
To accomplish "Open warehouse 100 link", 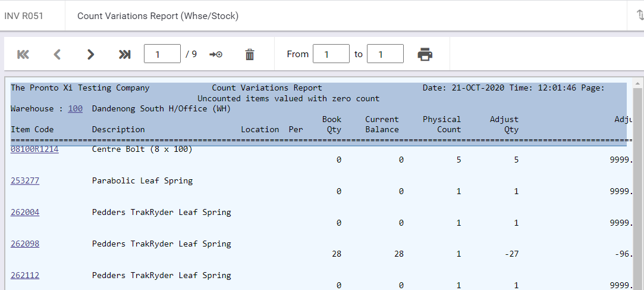I will click(x=75, y=108).
